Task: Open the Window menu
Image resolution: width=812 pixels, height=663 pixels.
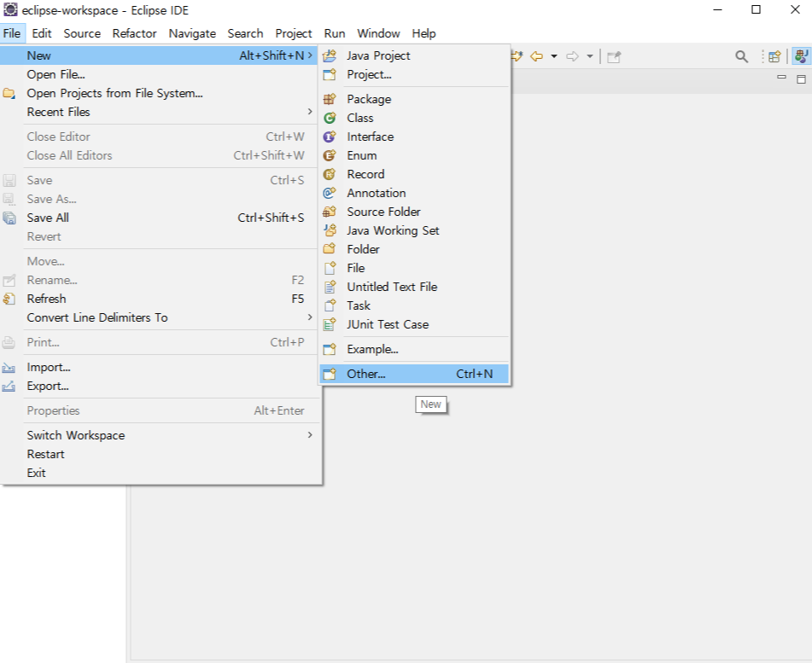Action: coord(378,33)
